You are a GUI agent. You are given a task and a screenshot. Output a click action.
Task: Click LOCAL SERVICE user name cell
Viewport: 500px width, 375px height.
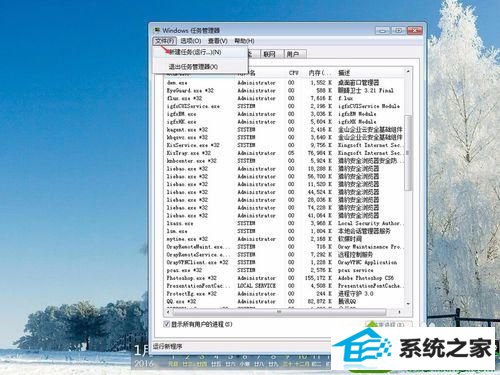257,286
